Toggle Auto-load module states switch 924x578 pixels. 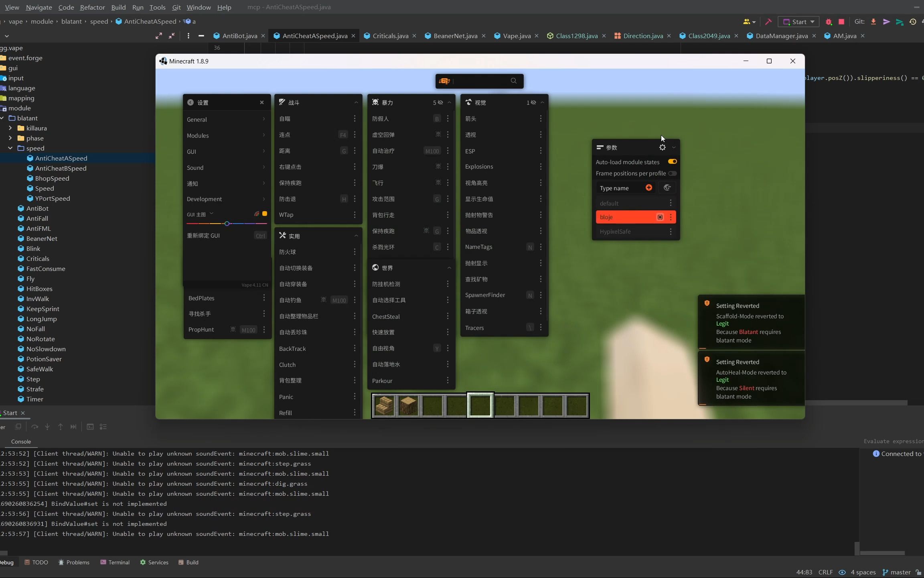tap(672, 161)
